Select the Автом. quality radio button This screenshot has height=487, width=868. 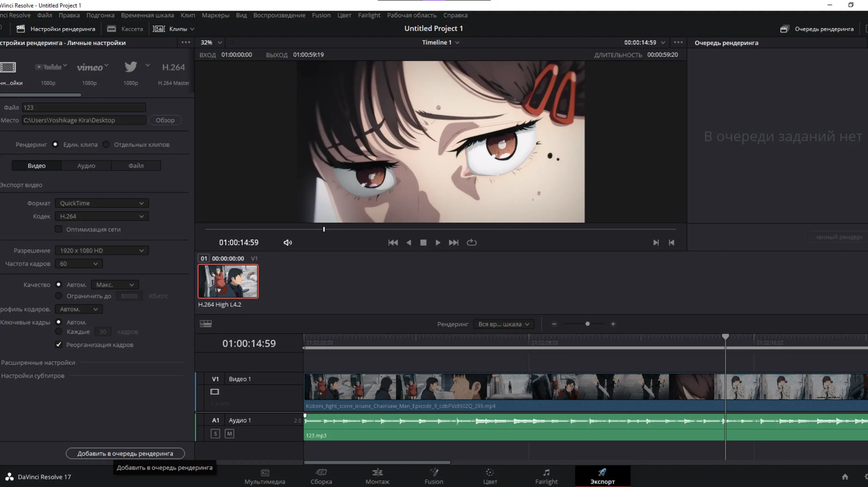tap(59, 285)
